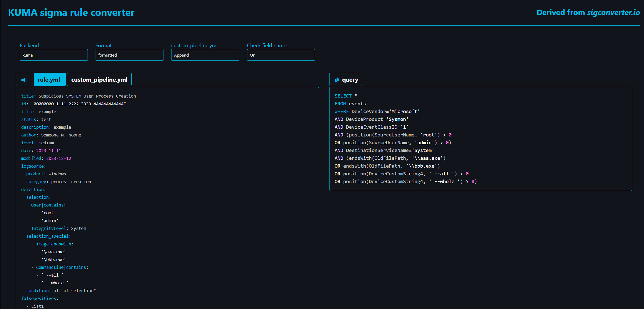Open custom_pipeline.yml dropdown showing Append
644x309 pixels.
[205, 55]
